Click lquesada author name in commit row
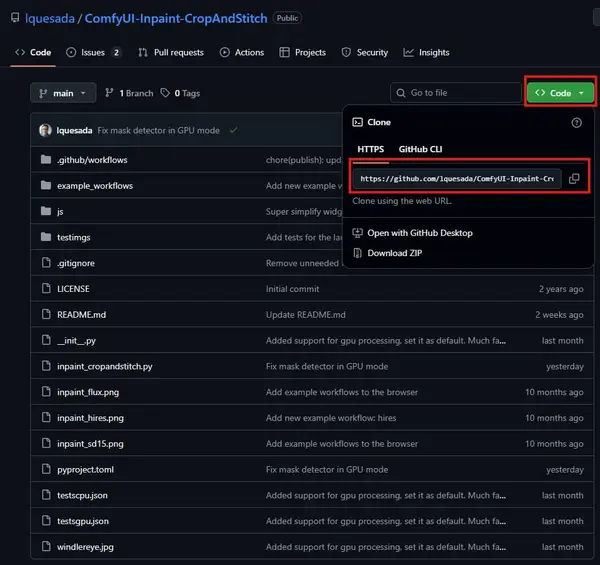Image resolution: width=600 pixels, height=565 pixels. click(74, 130)
